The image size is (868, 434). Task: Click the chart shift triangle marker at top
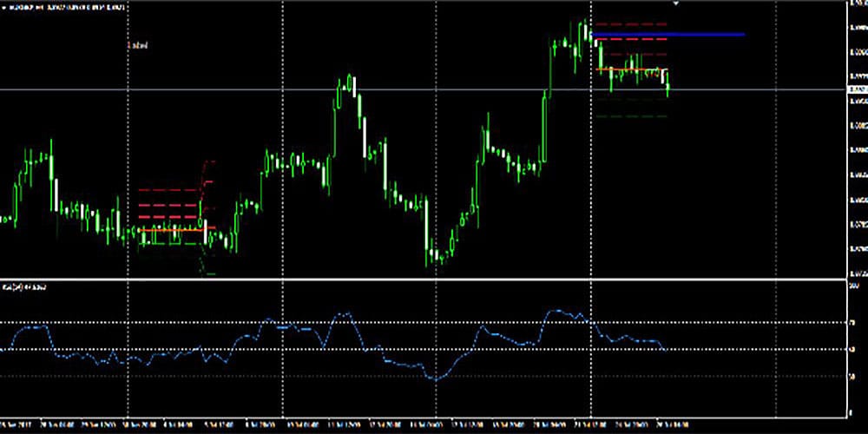(x=676, y=4)
